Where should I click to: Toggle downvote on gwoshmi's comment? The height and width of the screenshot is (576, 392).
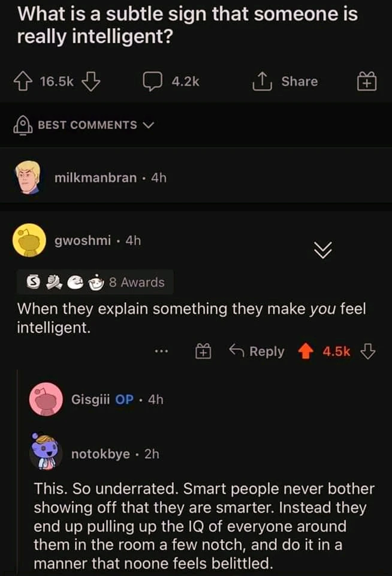point(368,352)
